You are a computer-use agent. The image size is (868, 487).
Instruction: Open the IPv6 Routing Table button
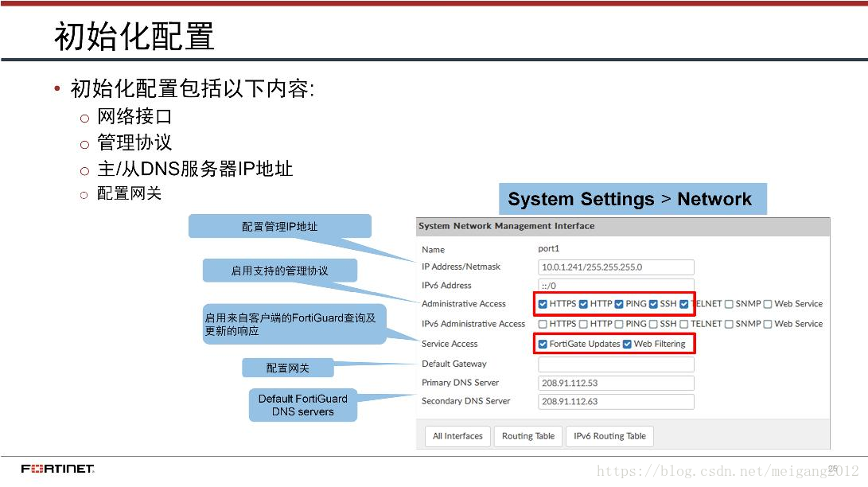click(609, 436)
